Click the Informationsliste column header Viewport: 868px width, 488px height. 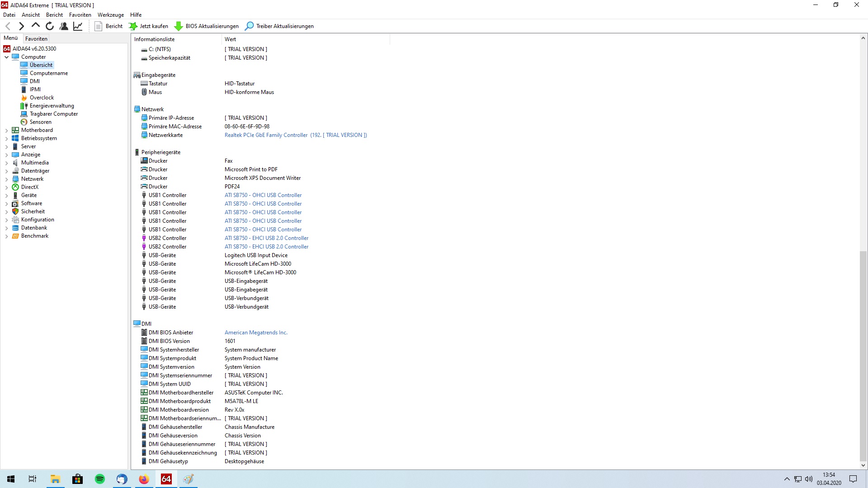pos(176,39)
